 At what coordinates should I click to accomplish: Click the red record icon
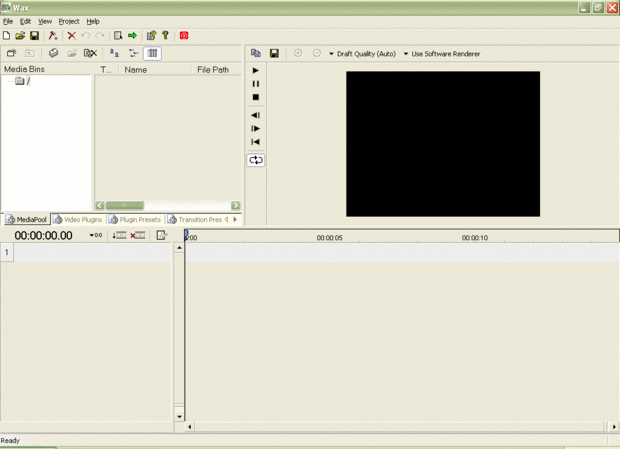[x=184, y=36]
